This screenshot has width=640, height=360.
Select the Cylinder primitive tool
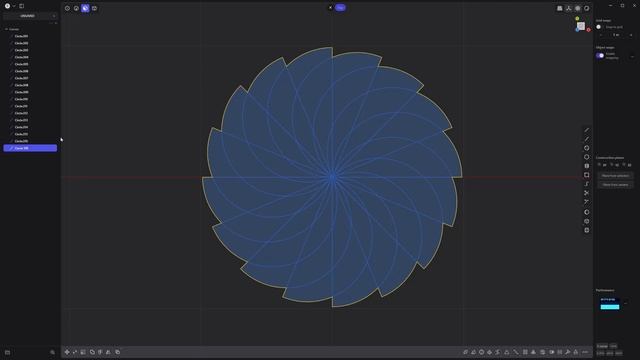coord(587,221)
